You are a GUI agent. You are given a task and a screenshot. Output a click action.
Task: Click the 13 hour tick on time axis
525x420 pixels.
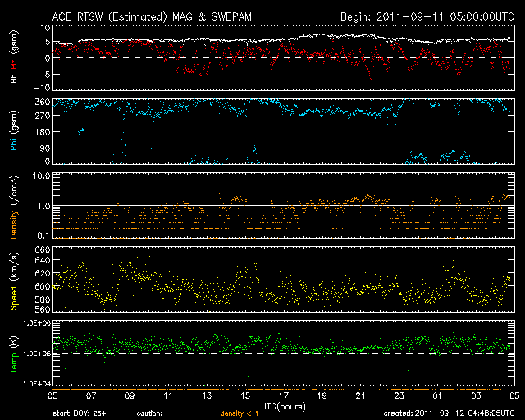coord(207,397)
